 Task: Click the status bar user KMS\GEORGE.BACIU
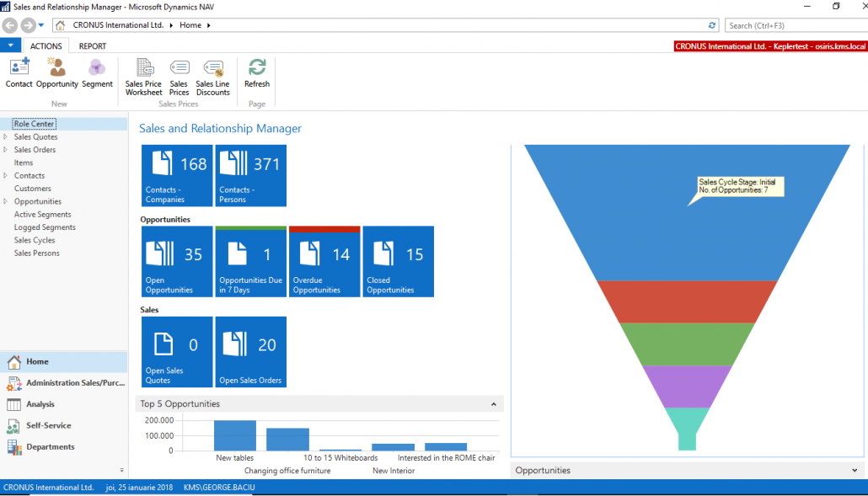[219, 487]
